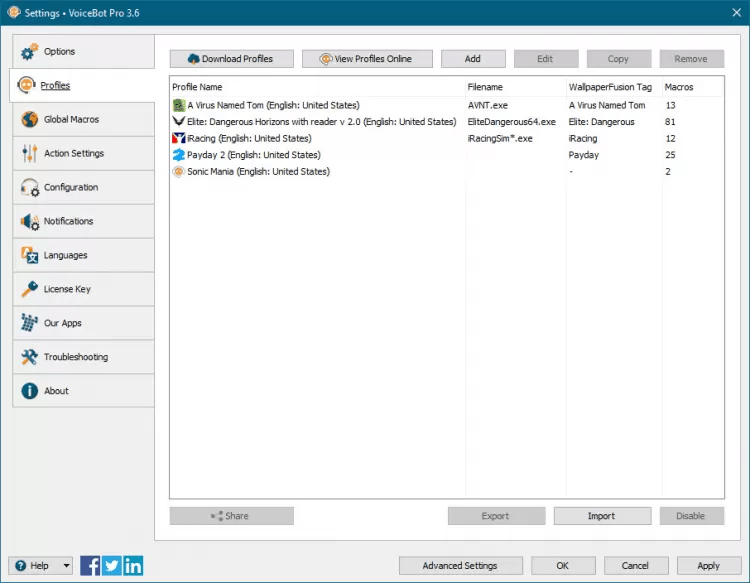The image size is (750, 583).
Task: Sort by the Macros column header
Action: (x=690, y=87)
